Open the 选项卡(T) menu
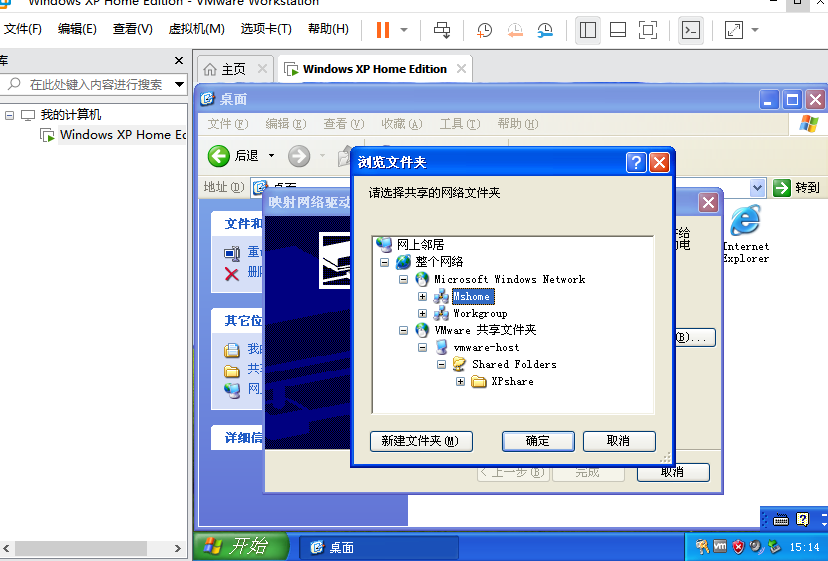The width and height of the screenshot is (828, 561). point(266,29)
